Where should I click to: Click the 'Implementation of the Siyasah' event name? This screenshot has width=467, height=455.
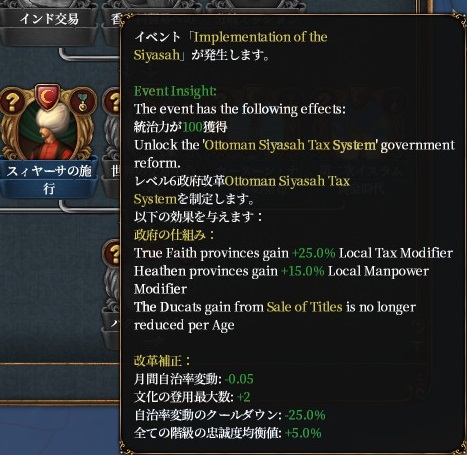(230, 46)
